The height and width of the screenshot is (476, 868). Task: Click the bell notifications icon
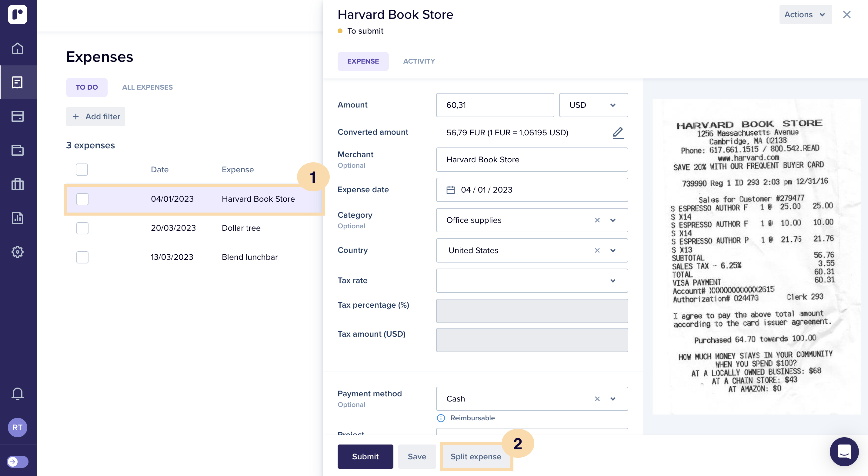18,393
